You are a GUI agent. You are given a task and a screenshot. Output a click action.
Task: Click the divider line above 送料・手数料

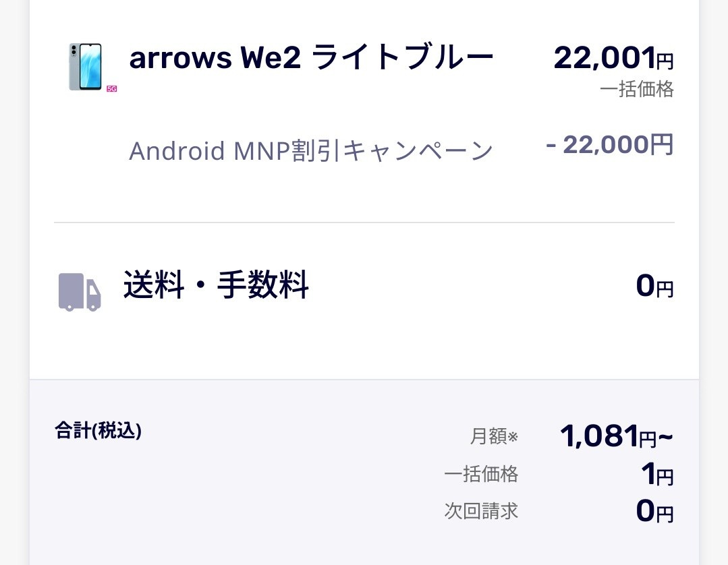364,222
